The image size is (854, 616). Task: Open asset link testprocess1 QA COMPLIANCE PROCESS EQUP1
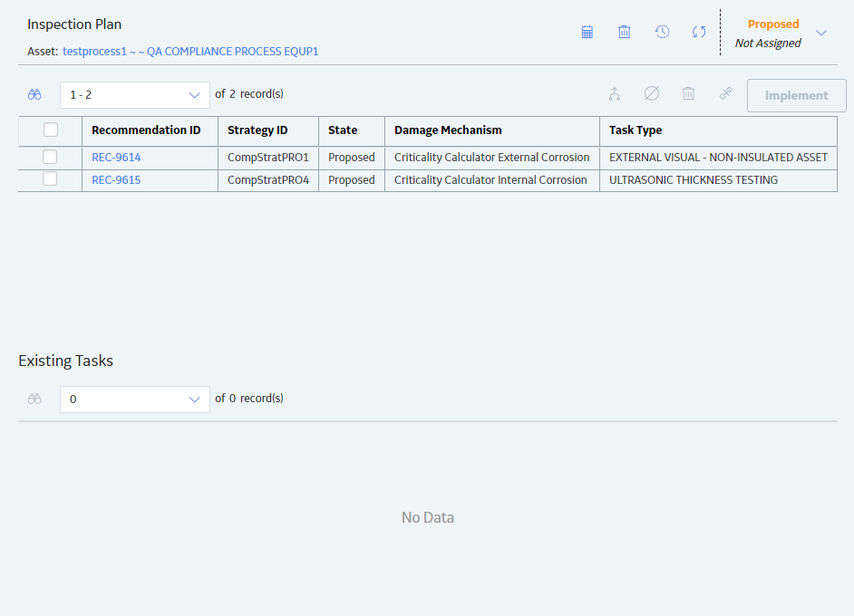(190, 51)
